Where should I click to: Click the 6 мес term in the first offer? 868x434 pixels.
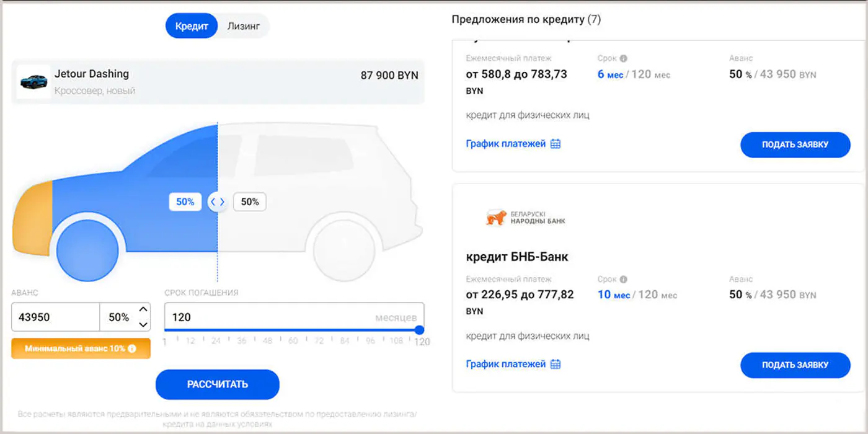[609, 74]
